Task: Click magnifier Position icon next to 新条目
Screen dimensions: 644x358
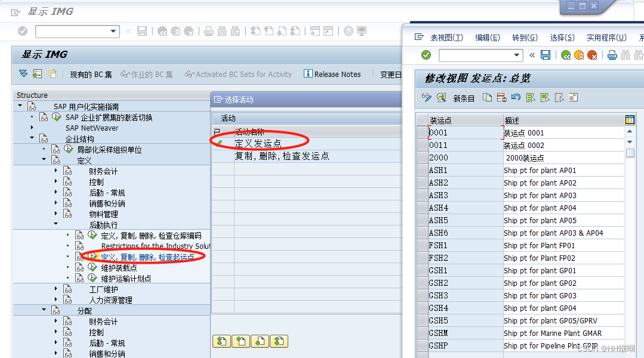Action: tap(442, 98)
